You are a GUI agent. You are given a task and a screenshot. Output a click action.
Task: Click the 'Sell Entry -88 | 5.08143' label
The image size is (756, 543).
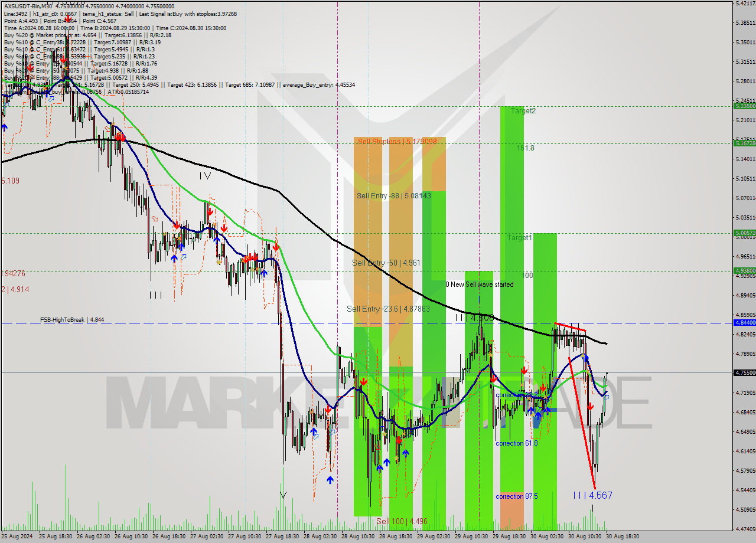point(394,195)
